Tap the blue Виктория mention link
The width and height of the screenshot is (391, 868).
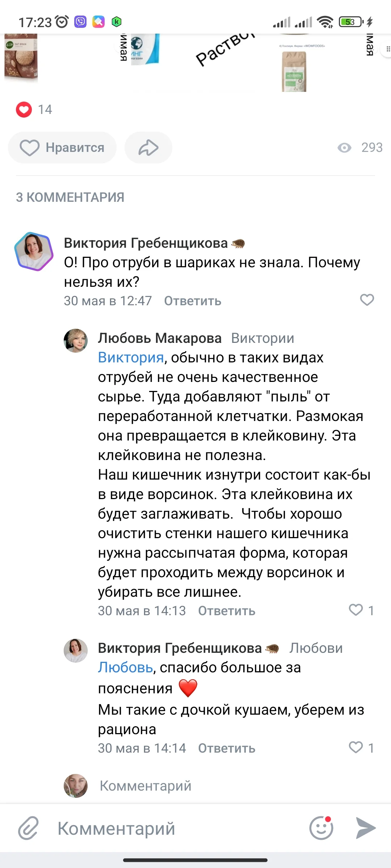[131, 358]
